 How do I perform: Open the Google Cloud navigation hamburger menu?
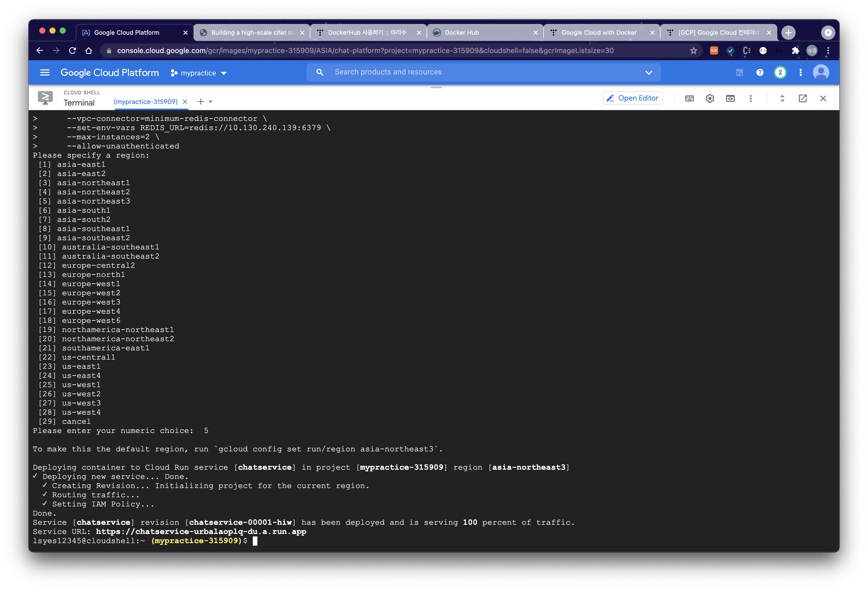pyautogui.click(x=44, y=72)
